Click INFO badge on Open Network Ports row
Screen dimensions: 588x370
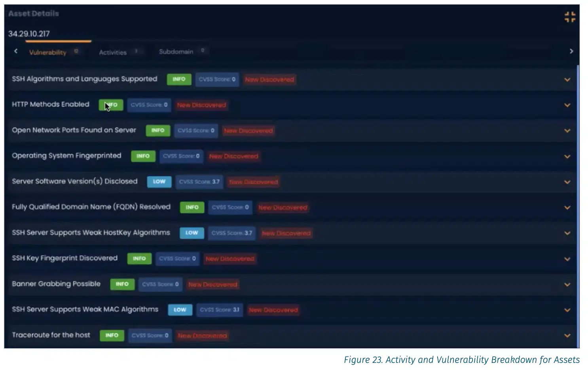tap(157, 130)
